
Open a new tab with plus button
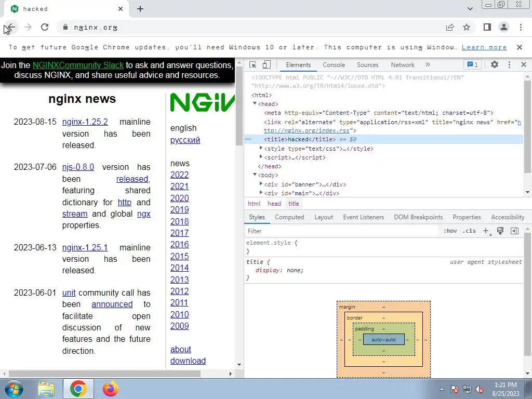[140, 9]
